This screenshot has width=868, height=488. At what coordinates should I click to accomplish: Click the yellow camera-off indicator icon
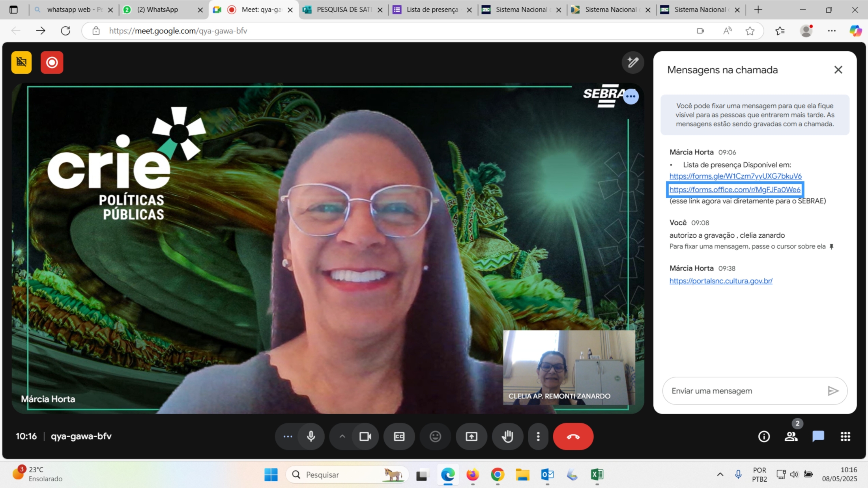tap(21, 62)
